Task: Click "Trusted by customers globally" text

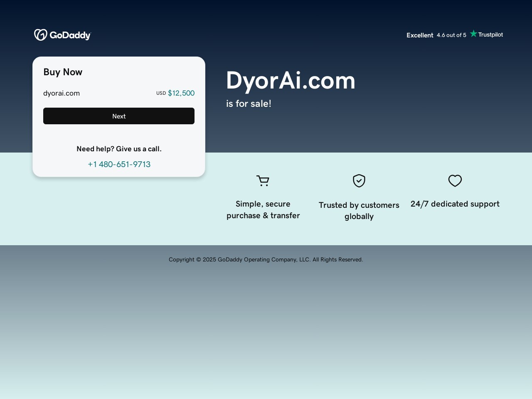Action: coord(359,211)
